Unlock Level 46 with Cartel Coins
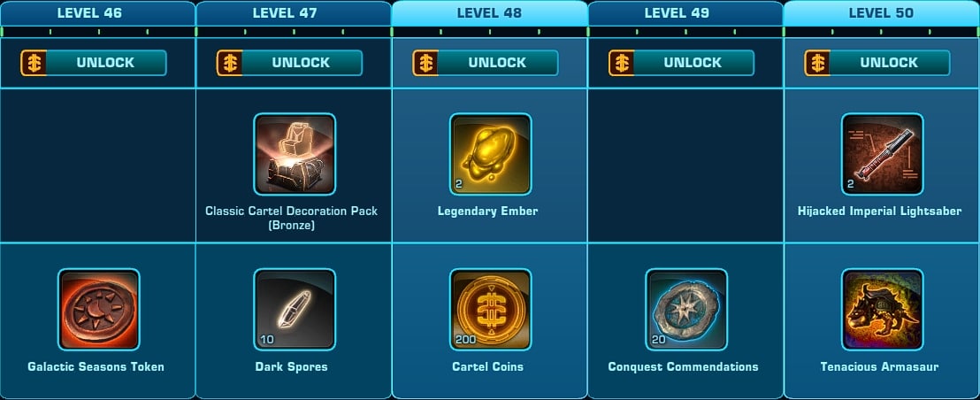Screen dimensions: 980x400 94,63
